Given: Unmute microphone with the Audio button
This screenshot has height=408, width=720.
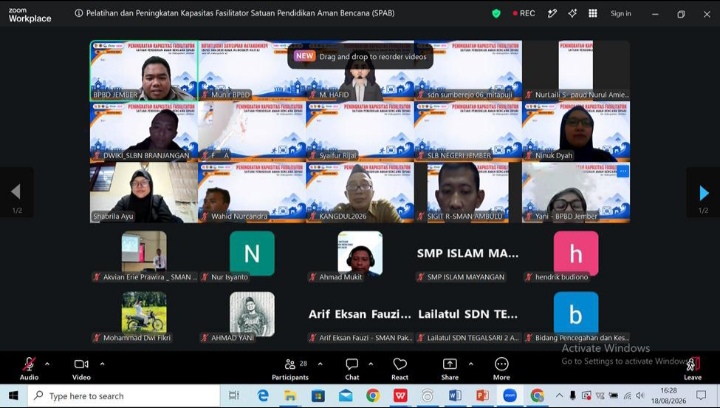Looking at the screenshot, I should pos(29,369).
